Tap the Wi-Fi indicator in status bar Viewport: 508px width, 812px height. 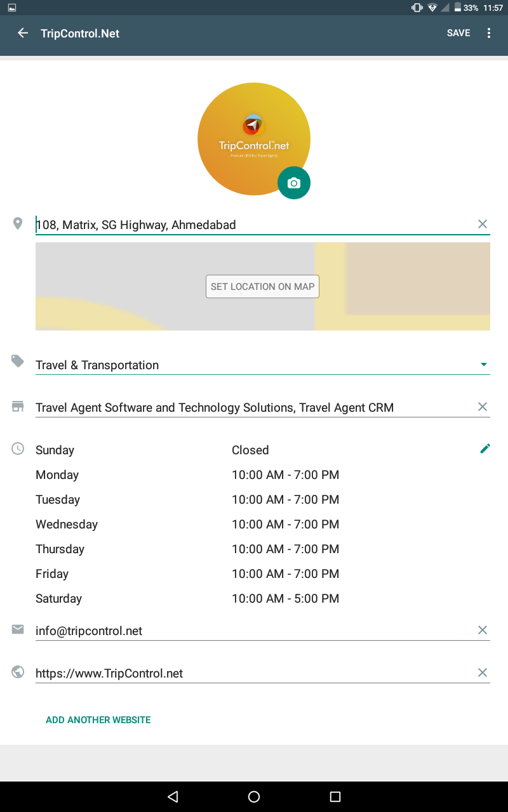pyautogui.click(x=432, y=8)
